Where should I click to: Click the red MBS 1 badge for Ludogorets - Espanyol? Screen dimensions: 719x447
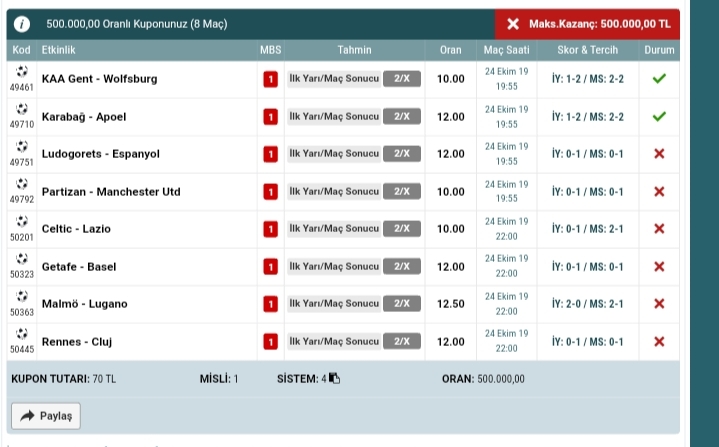point(271,154)
